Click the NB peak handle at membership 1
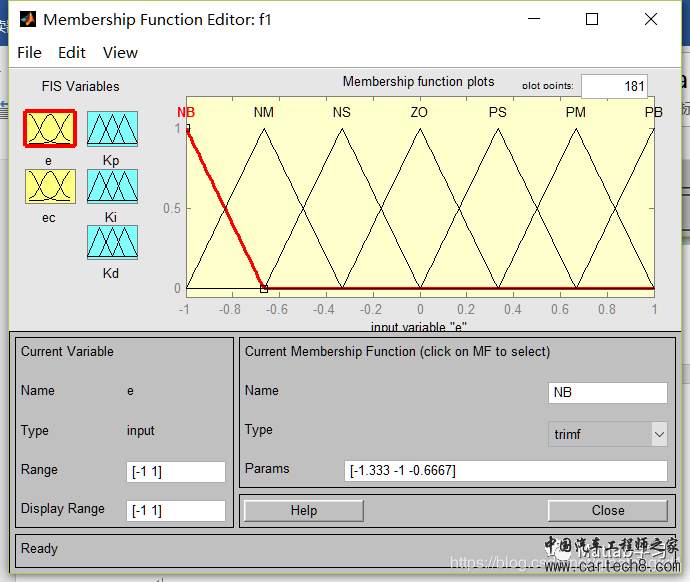The height and width of the screenshot is (582, 690). (187, 128)
